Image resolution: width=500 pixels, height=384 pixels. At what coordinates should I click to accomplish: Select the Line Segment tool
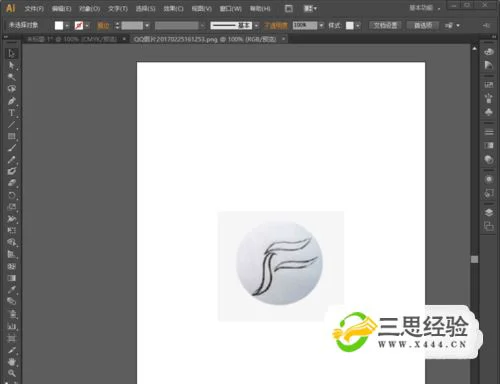[x=12, y=125]
